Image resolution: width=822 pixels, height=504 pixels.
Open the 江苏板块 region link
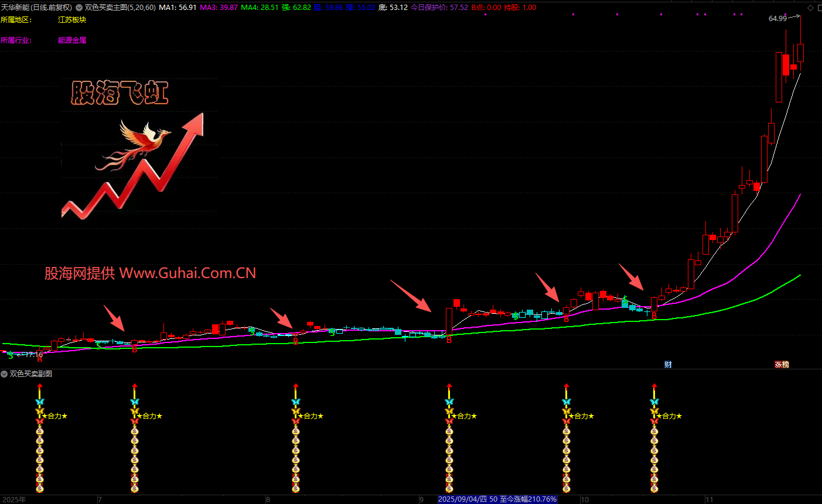tap(72, 20)
